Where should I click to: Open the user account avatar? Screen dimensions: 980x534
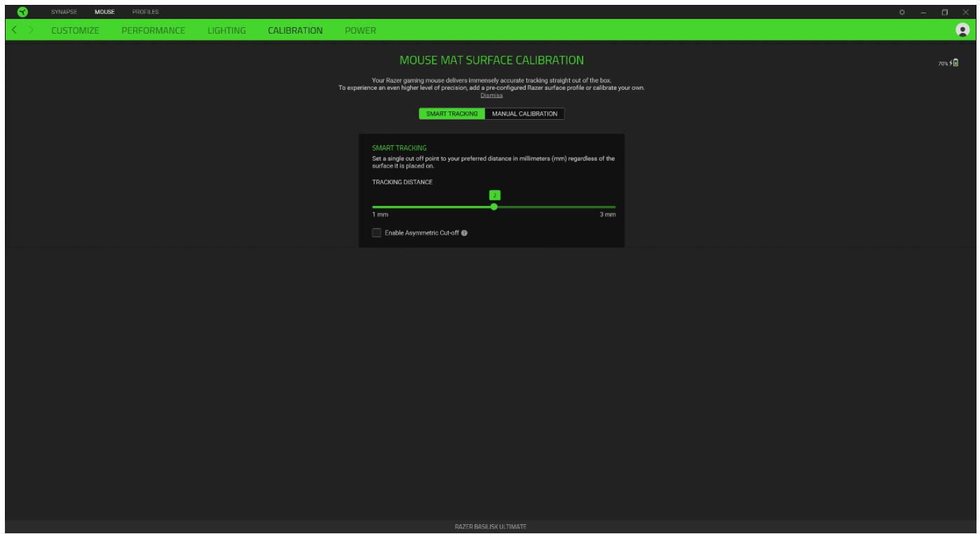coord(962,30)
